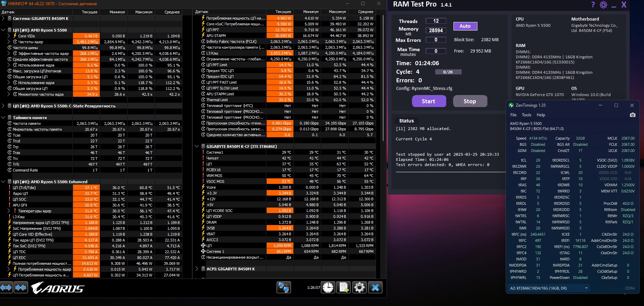Select the Частота шины row

coord(92,48)
